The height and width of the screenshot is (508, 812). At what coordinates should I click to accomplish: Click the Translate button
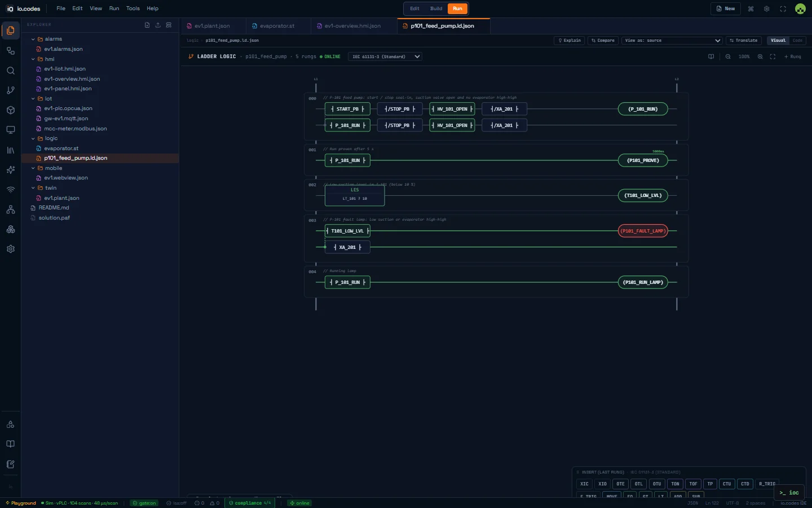(x=744, y=41)
